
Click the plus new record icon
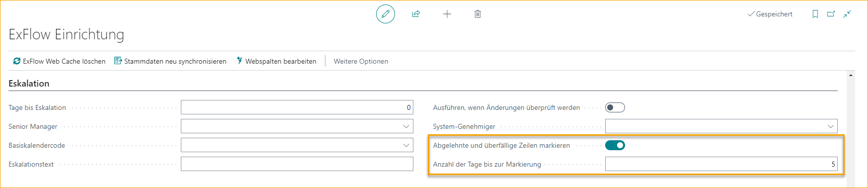[x=447, y=14]
